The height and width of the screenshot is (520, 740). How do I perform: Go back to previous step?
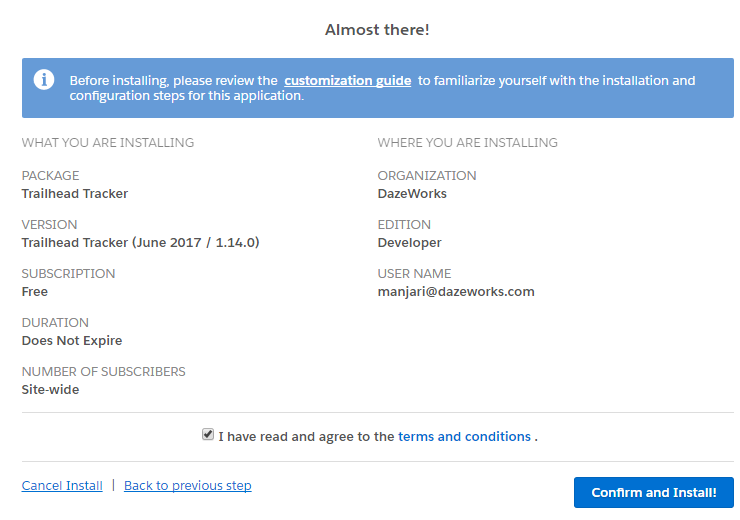(x=187, y=486)
